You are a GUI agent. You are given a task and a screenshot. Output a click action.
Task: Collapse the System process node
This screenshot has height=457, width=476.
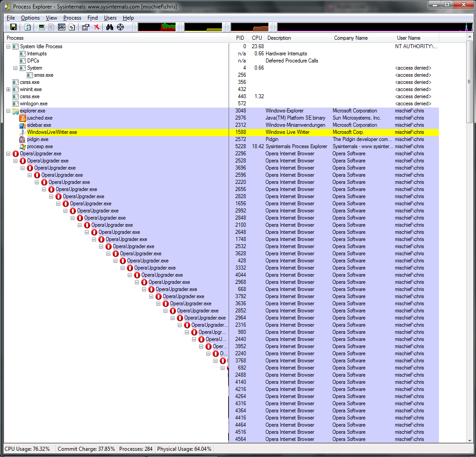click(15, 68)
